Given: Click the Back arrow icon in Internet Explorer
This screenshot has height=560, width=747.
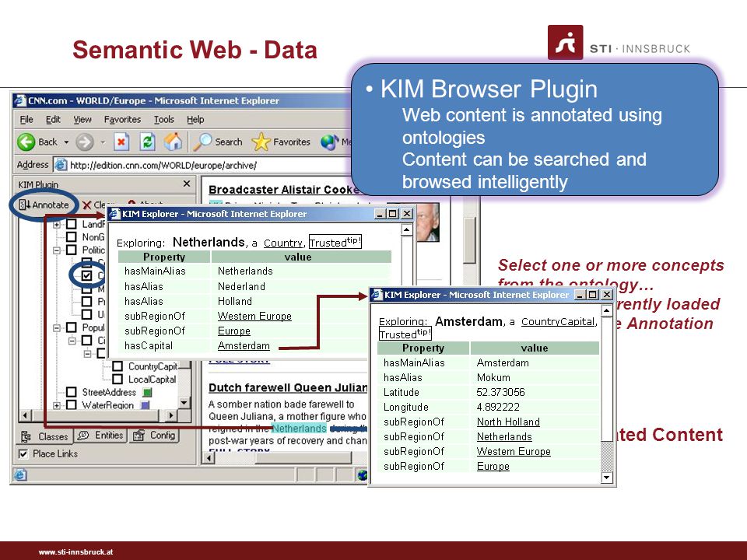Looking at the screenshot, I should tap(26, 142).
